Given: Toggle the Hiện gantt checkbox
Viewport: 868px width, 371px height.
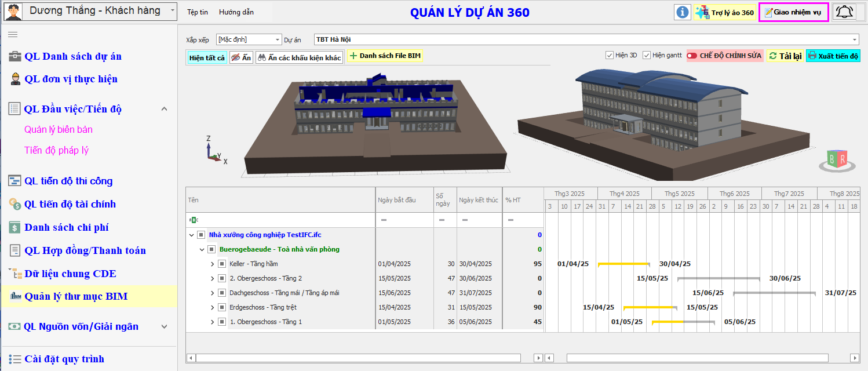Looking at the screenshot, I should (x=647, y=56).
